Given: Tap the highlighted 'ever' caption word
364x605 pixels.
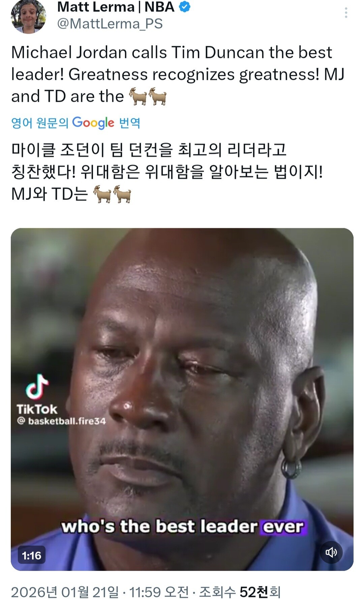Looking at the screenshot, I should click(283, 526).
